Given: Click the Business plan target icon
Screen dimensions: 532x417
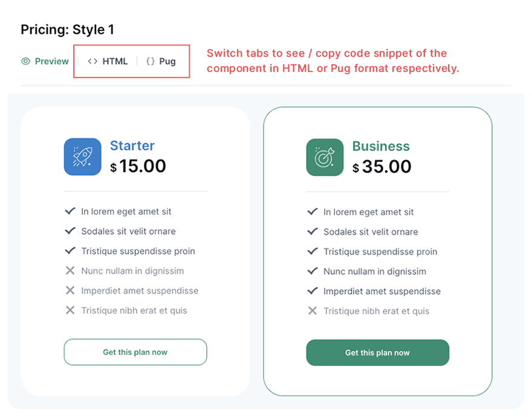Looking at the screenshot, I should click(x=325, y=157).
